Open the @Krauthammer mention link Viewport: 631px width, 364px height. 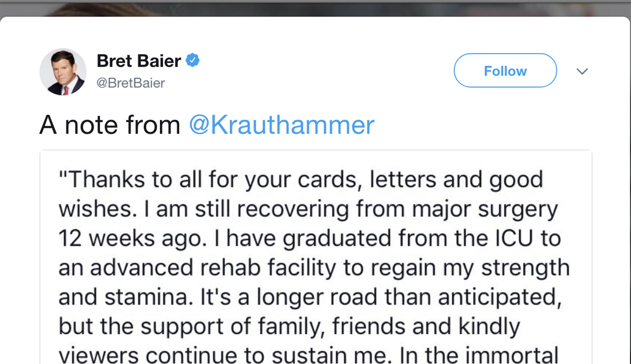pyautogui.click(x=282, y=125)
